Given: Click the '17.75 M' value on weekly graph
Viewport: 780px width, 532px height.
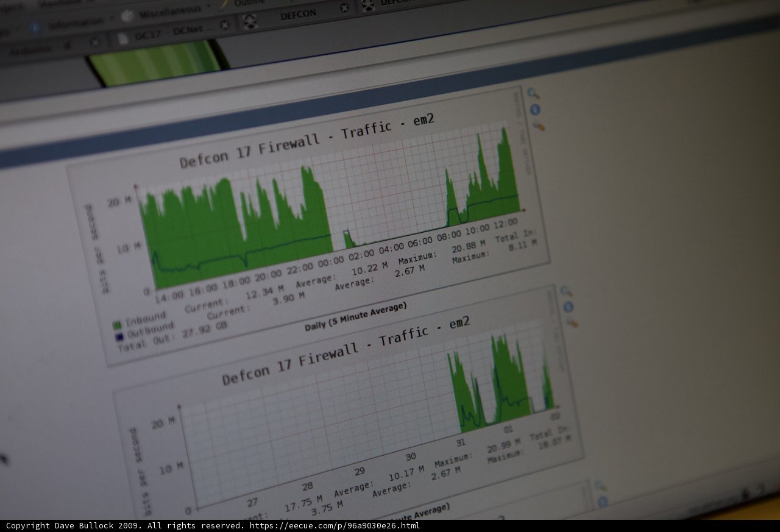Looking at the screenshot, I should pos(303,503).
